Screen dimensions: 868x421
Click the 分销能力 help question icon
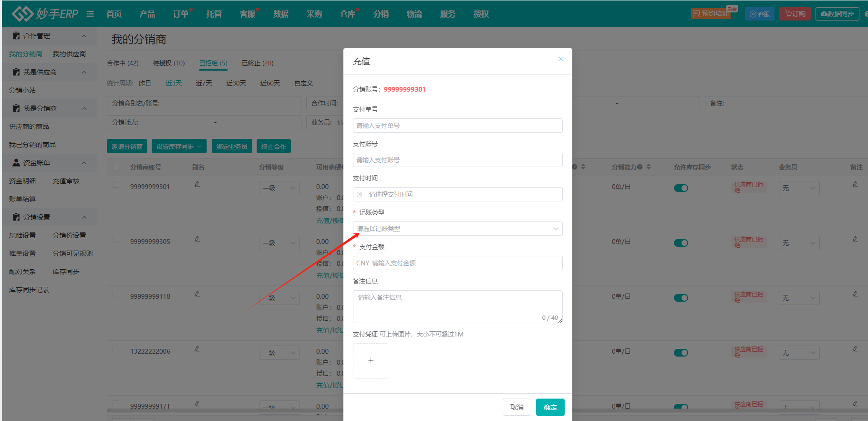[640, 167]
